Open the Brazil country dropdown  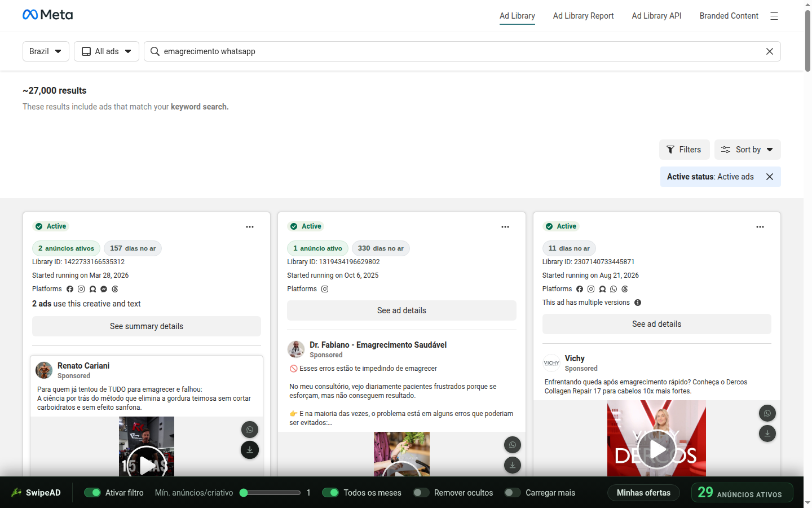(46, 51)
